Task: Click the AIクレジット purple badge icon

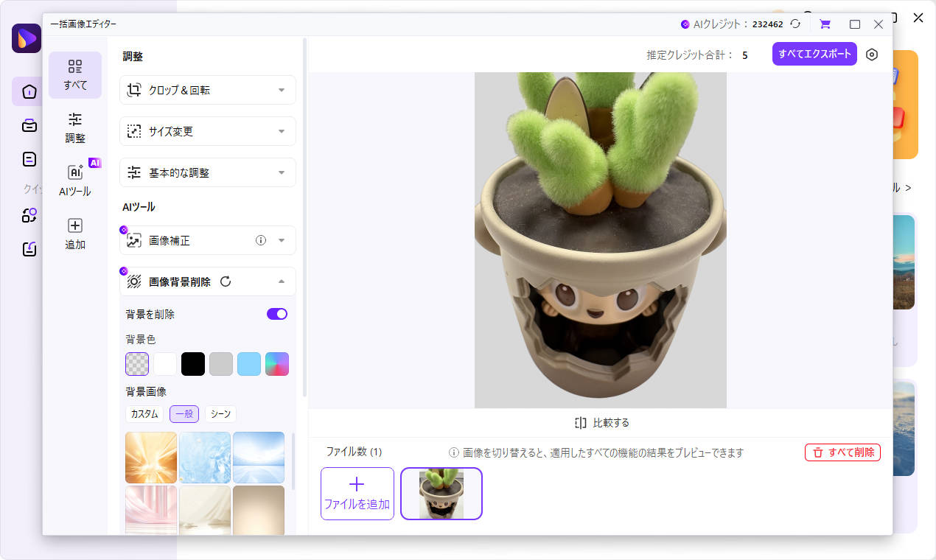Action: (x=685, y=24)
